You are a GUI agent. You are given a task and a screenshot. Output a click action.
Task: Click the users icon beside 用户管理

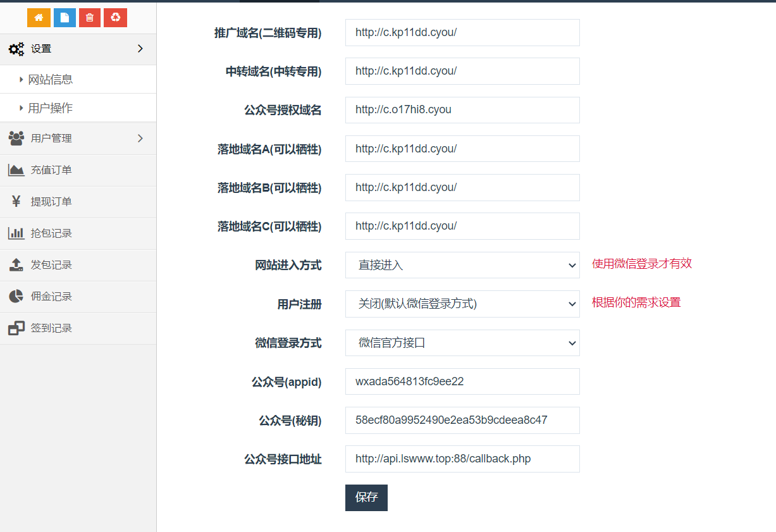coord(16,138)
